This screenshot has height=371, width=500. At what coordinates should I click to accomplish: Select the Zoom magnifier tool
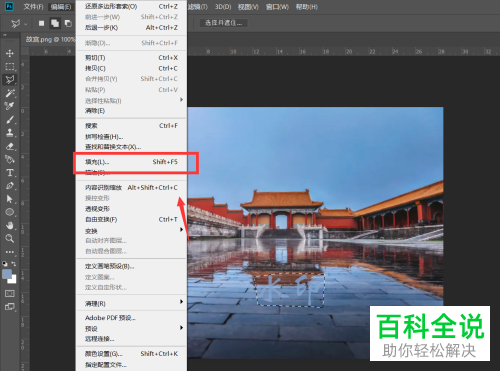click(x=10, y=238)
